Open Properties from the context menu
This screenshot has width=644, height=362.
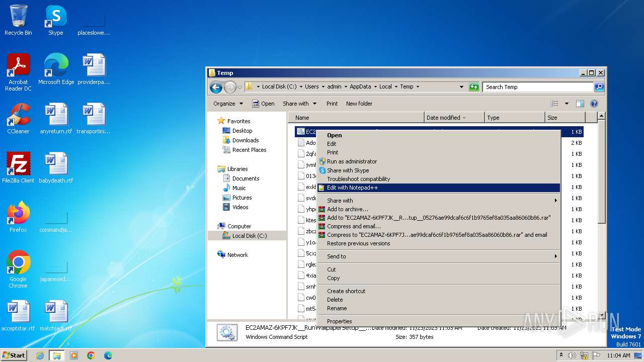438,321
